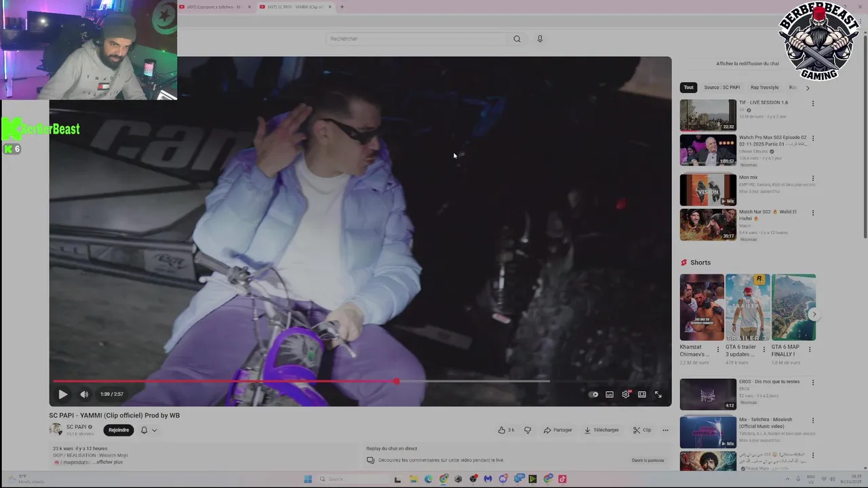Switch to theater mode

point(642,394)
